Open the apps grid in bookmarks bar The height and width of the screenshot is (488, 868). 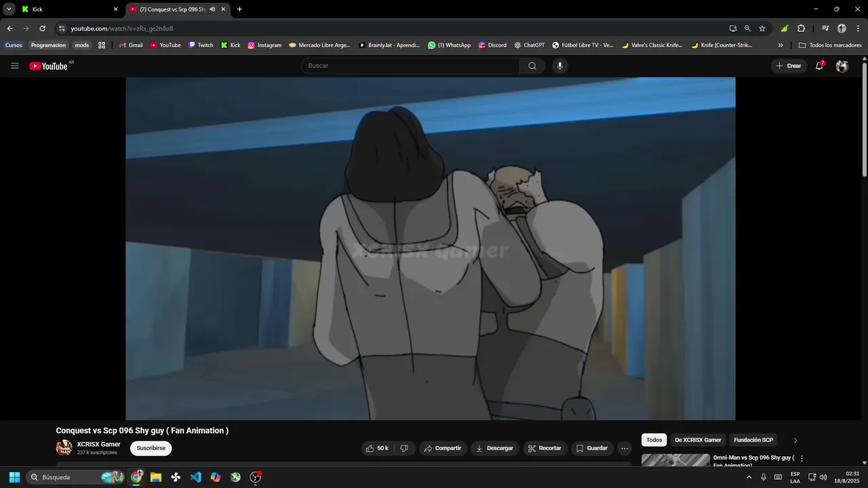(x=102, y=45)
